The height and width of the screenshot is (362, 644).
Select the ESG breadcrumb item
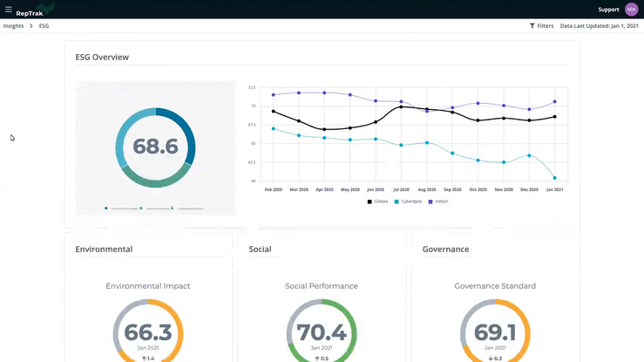(44, 25)
